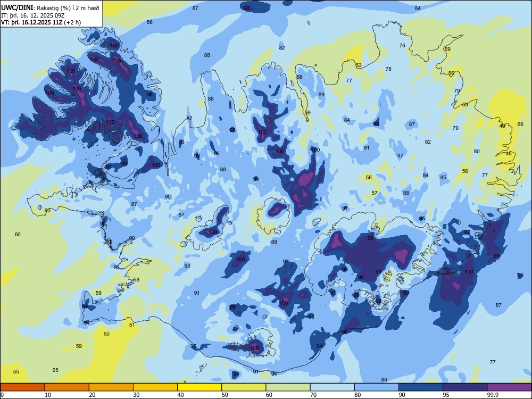Click the 'VT: þri. 16.12.2025 11Z (+2 h)' line
Screen dimensions: 532x399
(x=41, y=22)
